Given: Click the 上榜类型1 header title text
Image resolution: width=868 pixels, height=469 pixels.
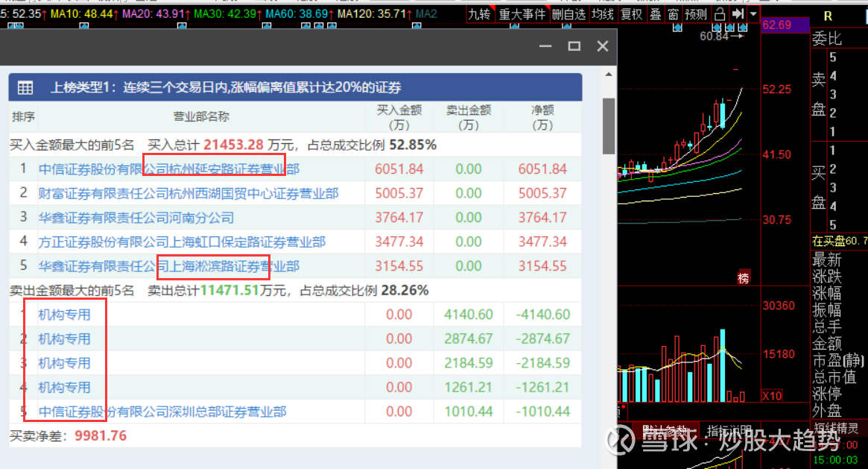Looking at the screenshot, I should click(226, 87).
